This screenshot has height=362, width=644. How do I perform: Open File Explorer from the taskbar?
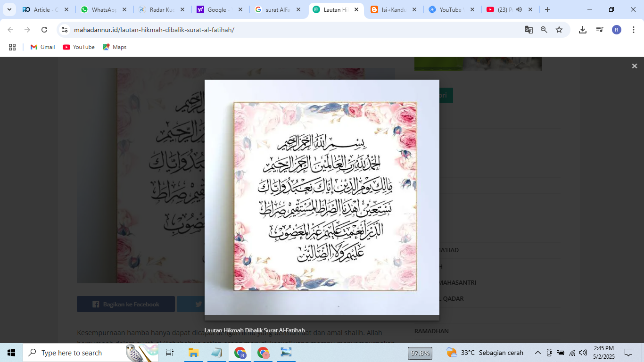[193, 353]
